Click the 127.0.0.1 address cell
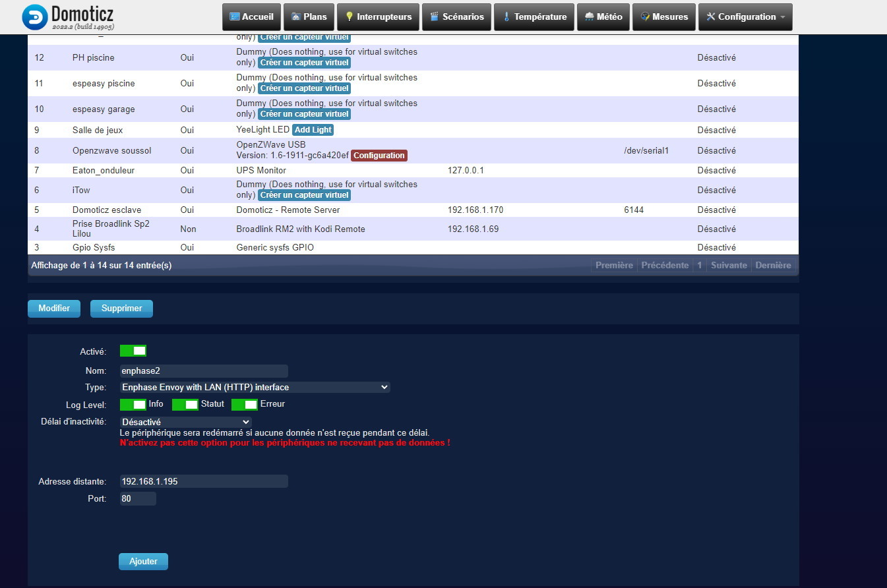Image resolution: width=887 pixels, height=588 pixels. pyautogui.click(x=466, y=171)
